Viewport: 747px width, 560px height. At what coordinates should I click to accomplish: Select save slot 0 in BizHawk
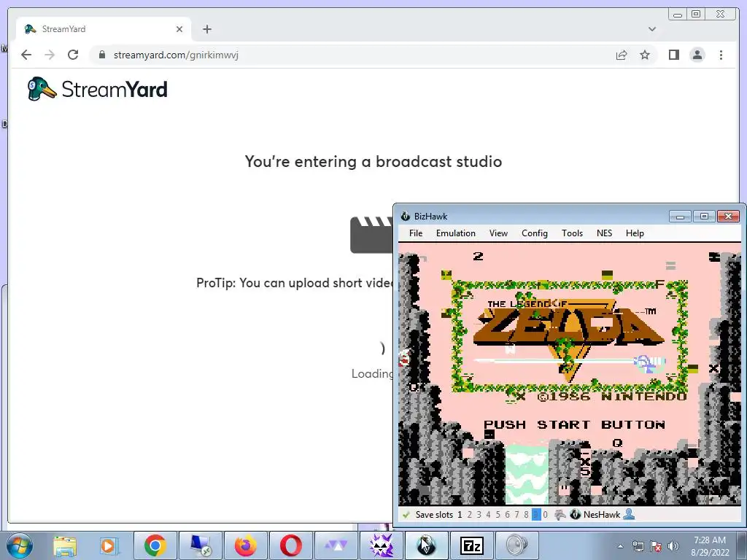[x=546, y=515]
